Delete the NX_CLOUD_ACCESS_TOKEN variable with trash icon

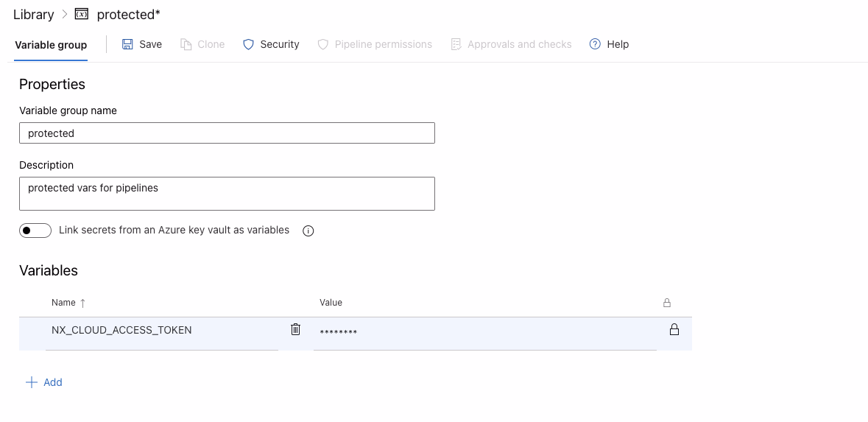click(295, 329)
